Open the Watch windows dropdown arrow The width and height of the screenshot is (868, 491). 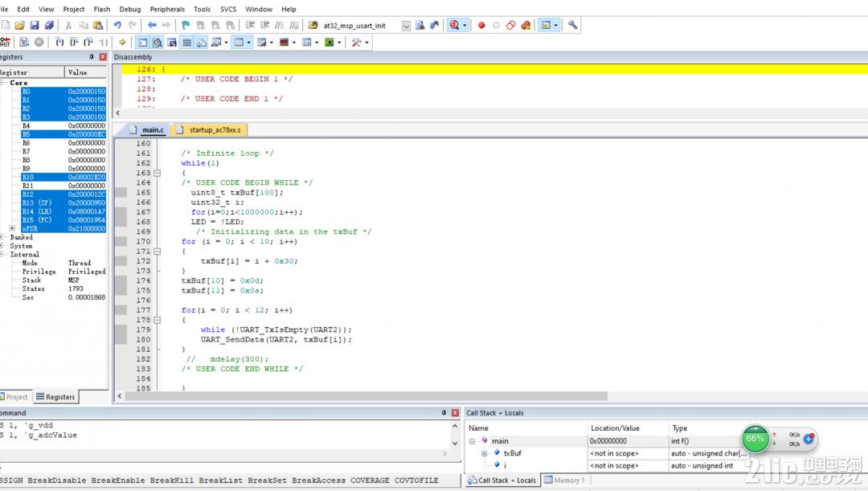226,42
